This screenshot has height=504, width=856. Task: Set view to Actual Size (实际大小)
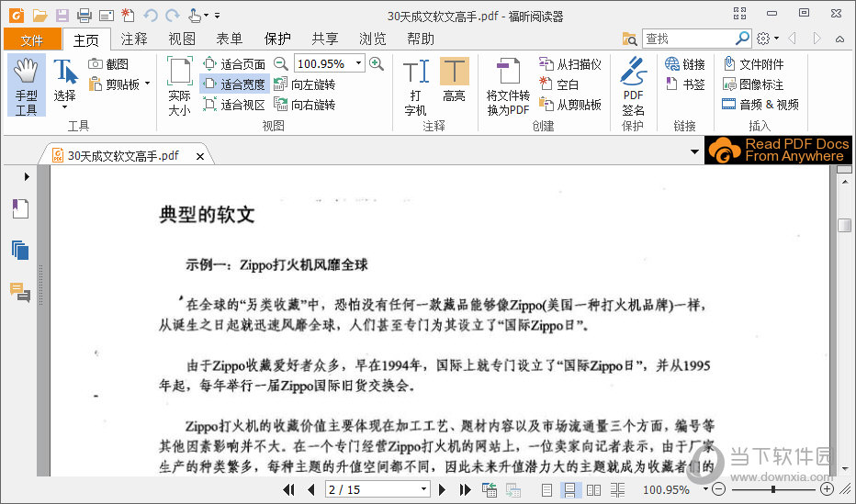[180, 85]
